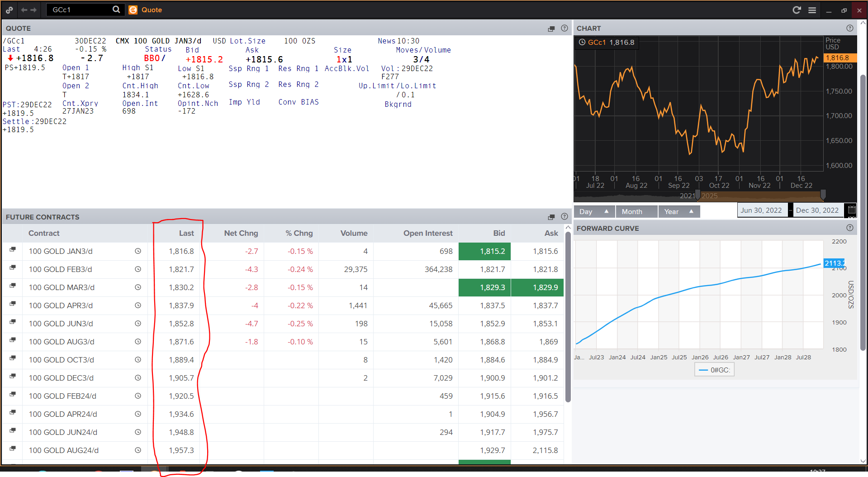Click the 1,815.2 bid cell for JAN3/d
868x477 pixels.
click(484, 251)
